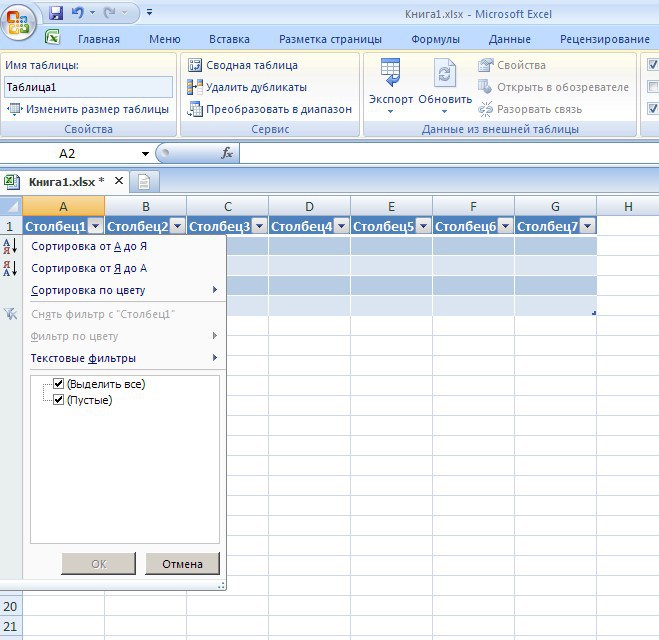Uncheck the (Пустые) checkbox
Image resolution: width=659 pixels, height=640 pixels.
tap(58, 400)
